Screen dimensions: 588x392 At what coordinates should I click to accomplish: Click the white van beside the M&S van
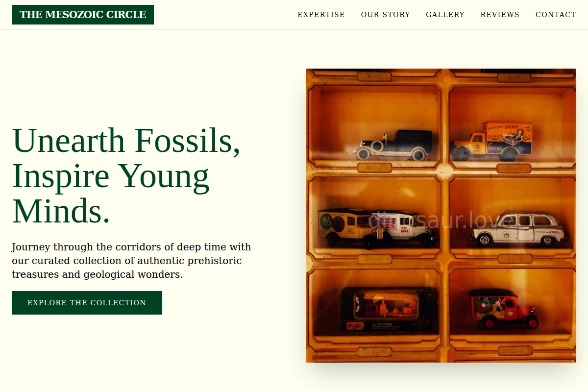[x=405, y=229]
